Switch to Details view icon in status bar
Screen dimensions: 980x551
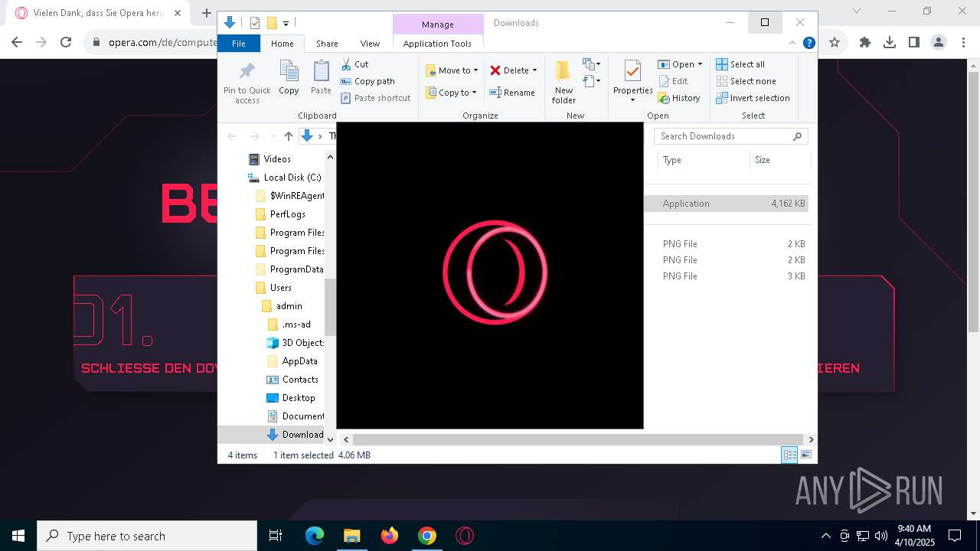789,455
